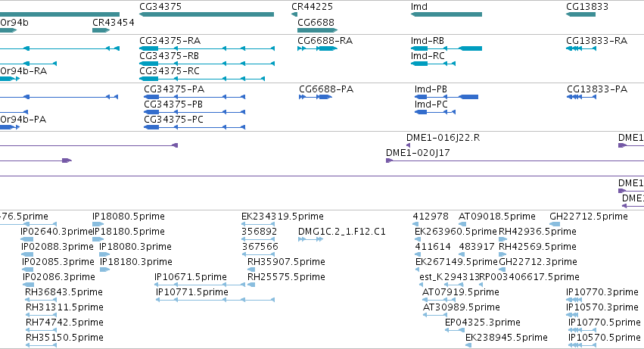Select protein CG13833-PA

(x=597, y=89)
